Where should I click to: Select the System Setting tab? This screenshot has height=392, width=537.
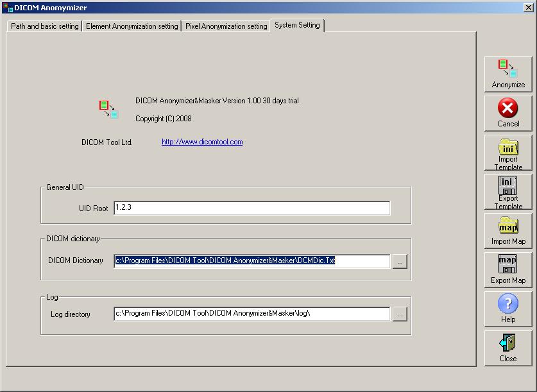click(x=297, y=25)
